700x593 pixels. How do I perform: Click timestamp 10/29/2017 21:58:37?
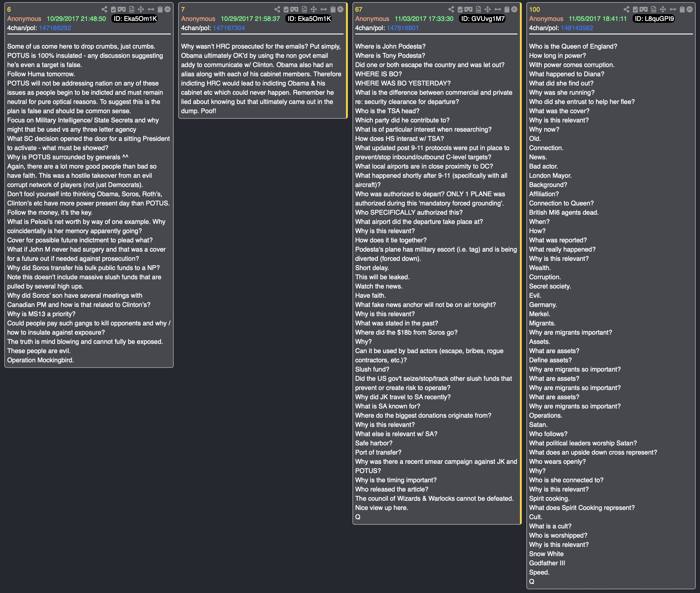(250, 19)
